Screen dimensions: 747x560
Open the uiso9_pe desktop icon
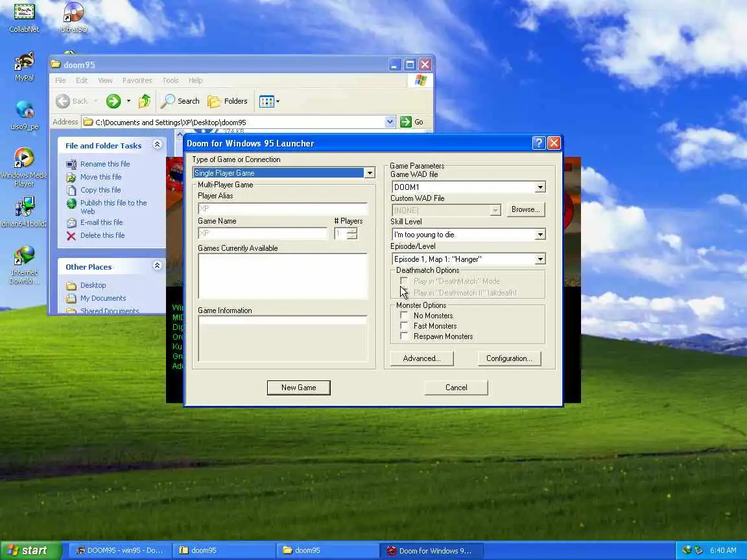pos(24,115)
